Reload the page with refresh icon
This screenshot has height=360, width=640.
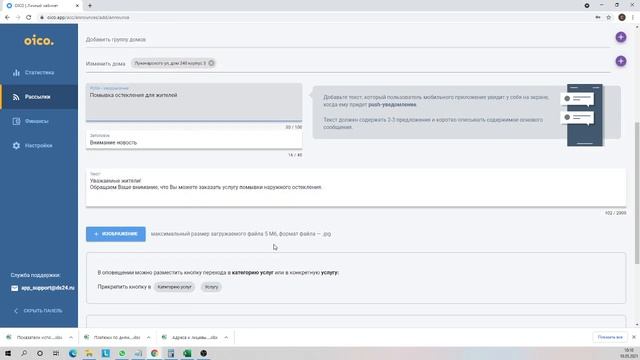(x=29, y=18)
